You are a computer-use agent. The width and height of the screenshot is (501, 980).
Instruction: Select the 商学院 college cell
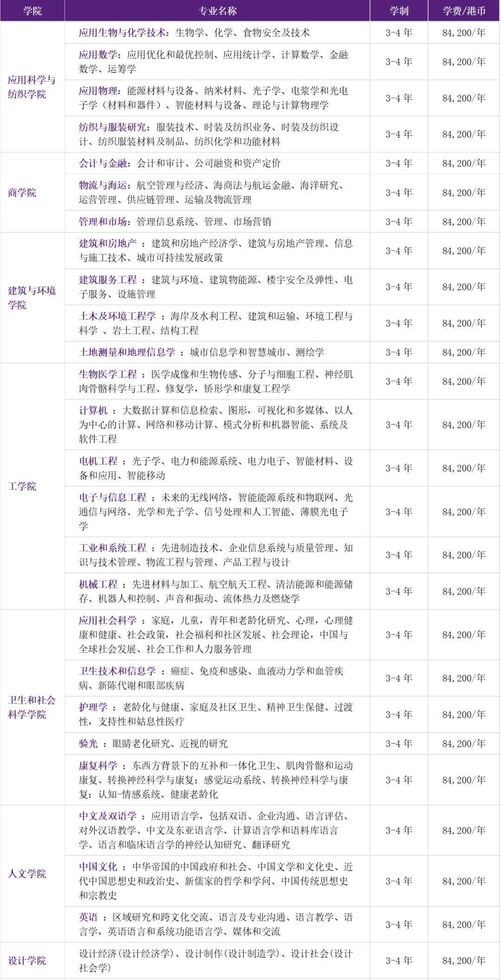[22, 192]
